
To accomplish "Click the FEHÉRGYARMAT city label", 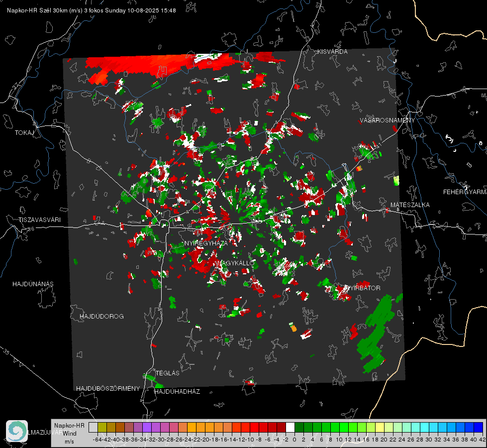I will pos(465,192).
